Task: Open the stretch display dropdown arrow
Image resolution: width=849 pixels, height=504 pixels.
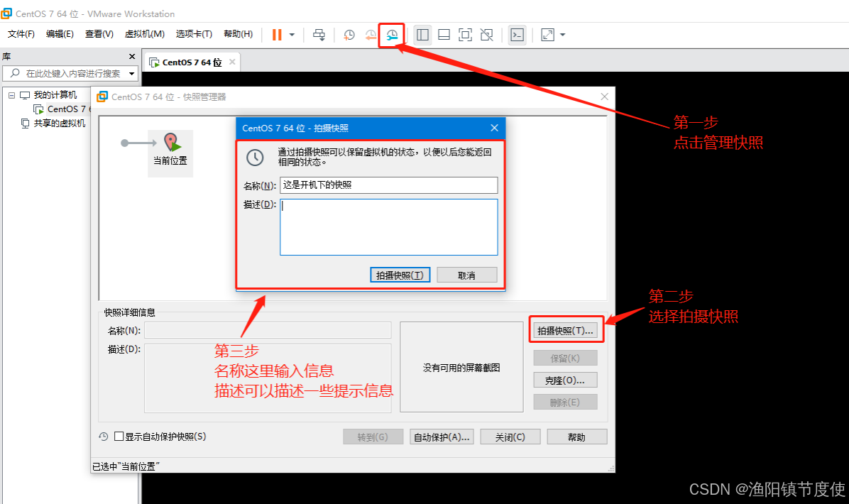Action: 563,35
